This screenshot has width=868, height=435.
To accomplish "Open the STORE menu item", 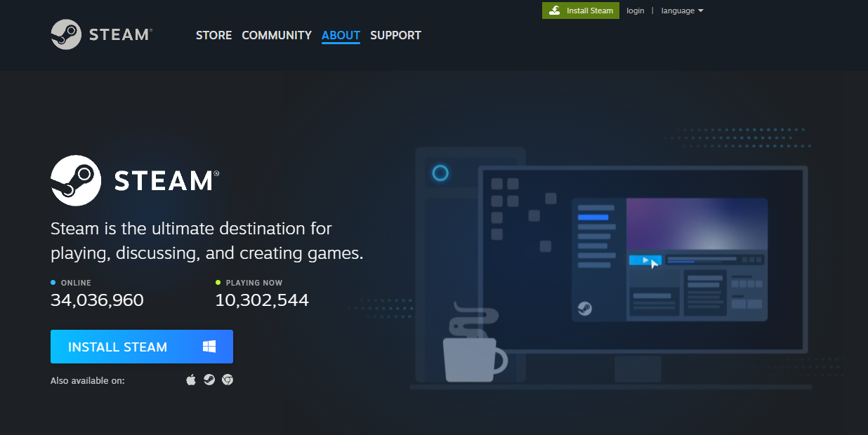I will click(213, 35).
